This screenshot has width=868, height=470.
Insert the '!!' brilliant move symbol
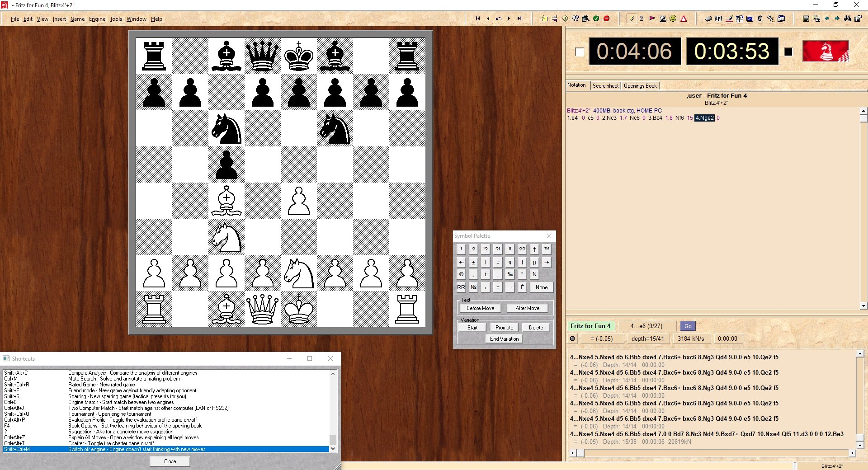(510, 249)
